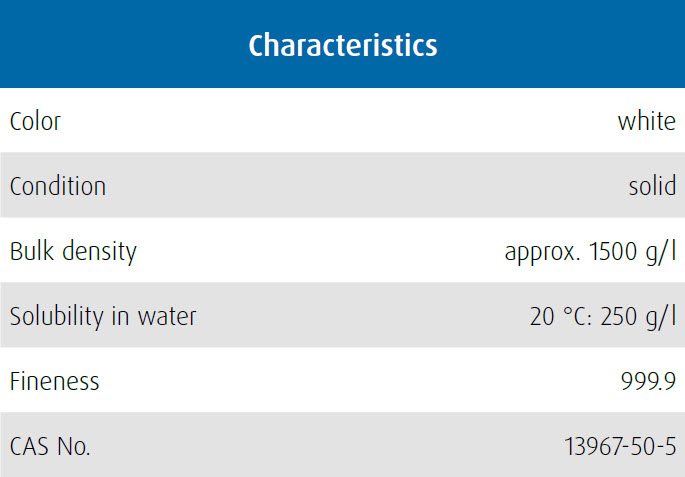The image size is (685, 477).
Task: Click the value "solid"
Action: coord(652,187)
